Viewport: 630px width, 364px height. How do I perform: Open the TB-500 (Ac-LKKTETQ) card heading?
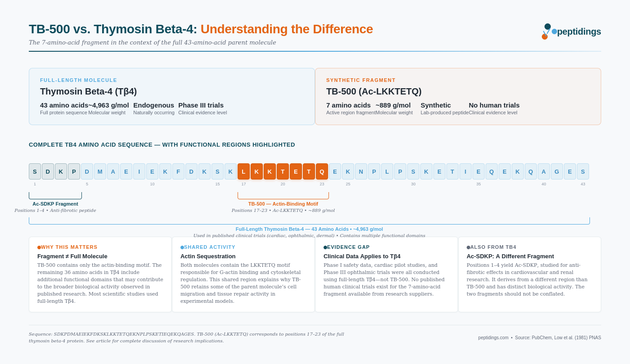[374, 91]
